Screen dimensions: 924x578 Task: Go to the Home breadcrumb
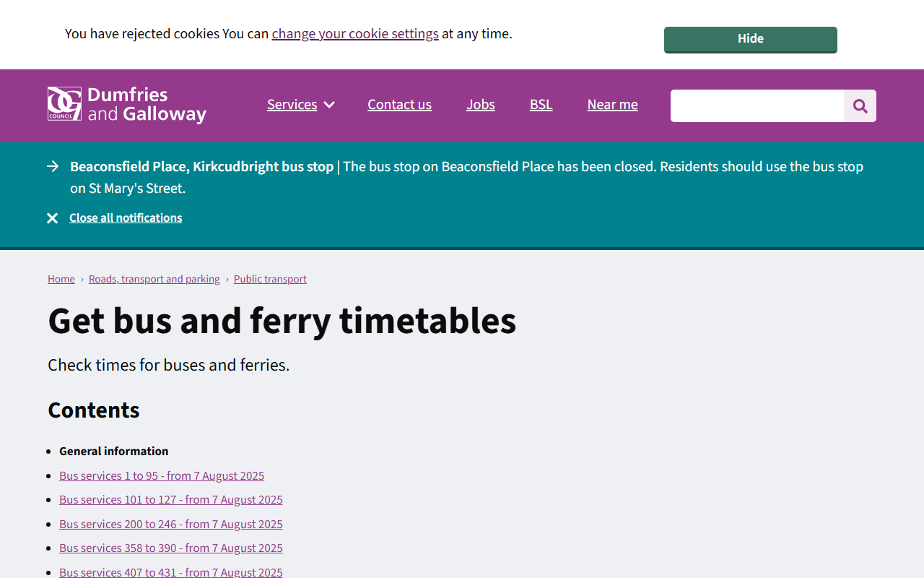point(61,279)
